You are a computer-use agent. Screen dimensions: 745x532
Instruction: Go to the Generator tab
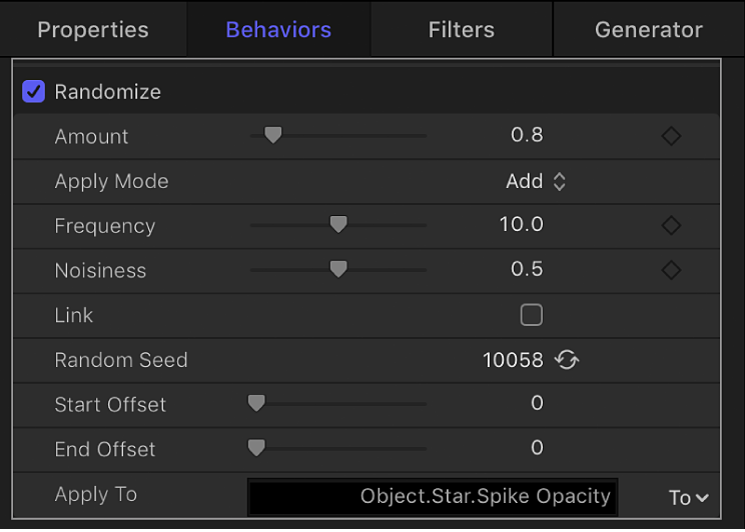[x=648, y=30]
